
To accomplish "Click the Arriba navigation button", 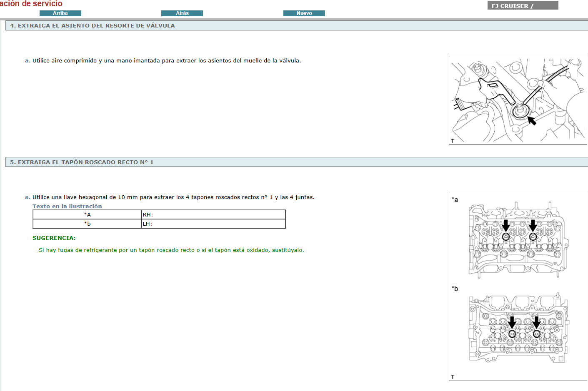I will (x=60, y=13).
